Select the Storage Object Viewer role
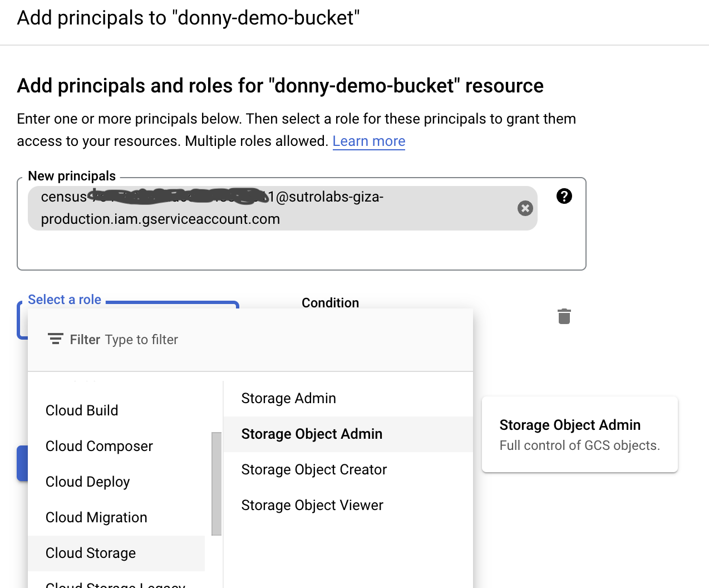Screen dimensions: 709x588 click(312, 505)
